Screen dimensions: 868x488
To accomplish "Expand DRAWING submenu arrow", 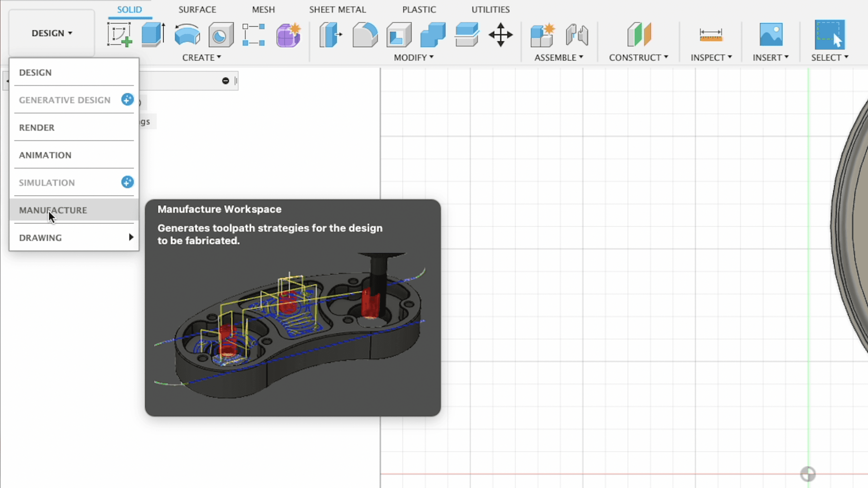I will (x=131, y=237).
